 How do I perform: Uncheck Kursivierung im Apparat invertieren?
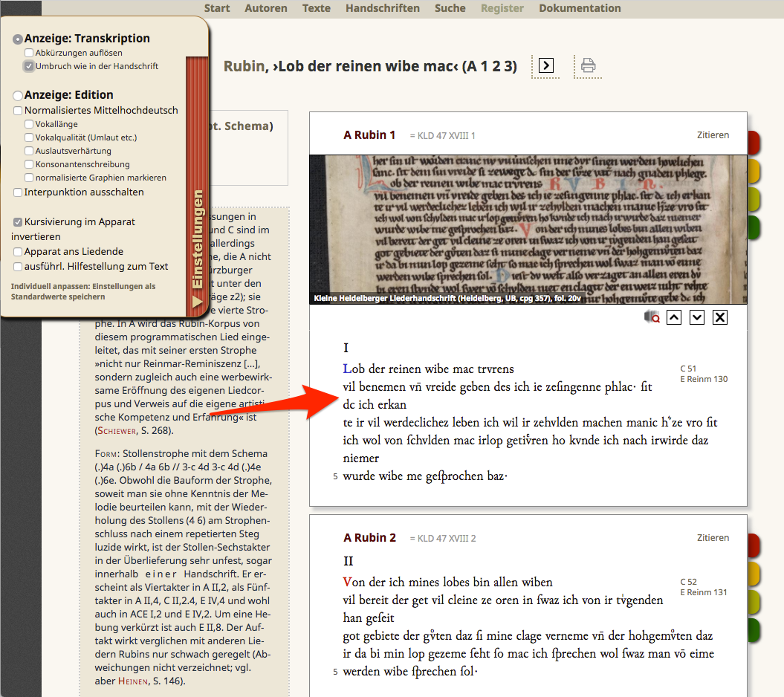tap(18, 222)
